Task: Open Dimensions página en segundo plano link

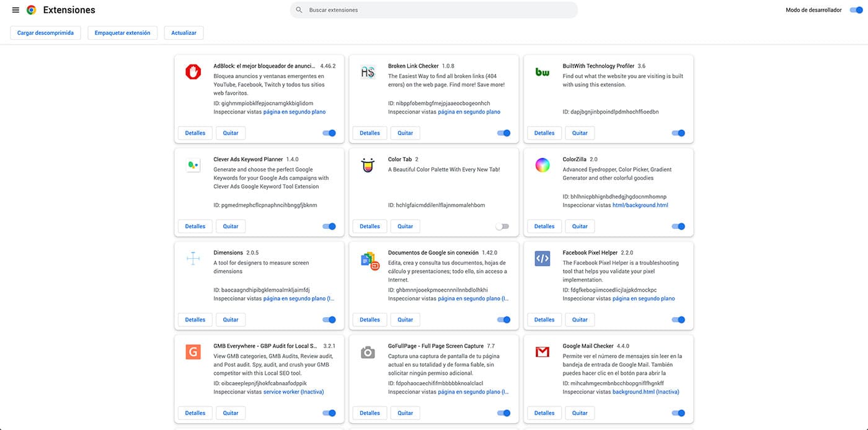Action: (x=299, y=298)
